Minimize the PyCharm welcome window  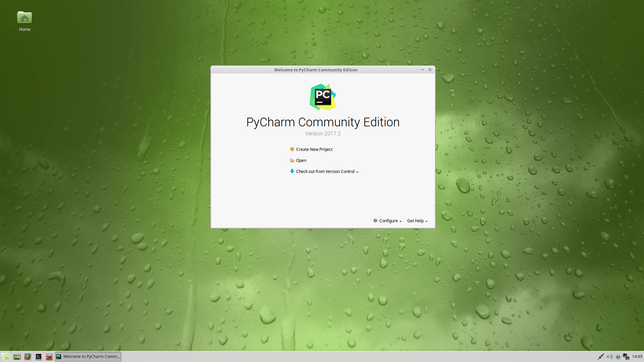tap(423, 70)
